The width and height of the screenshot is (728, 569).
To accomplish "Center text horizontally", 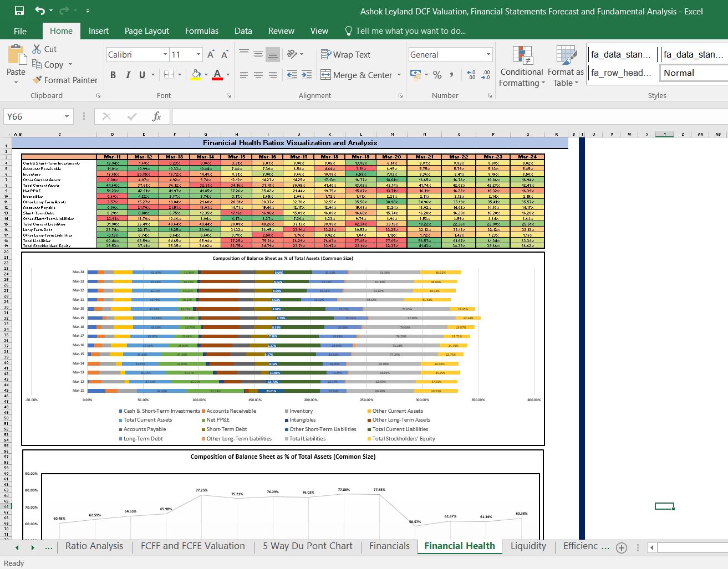I will pyautogui.click(x=258, y=75).
